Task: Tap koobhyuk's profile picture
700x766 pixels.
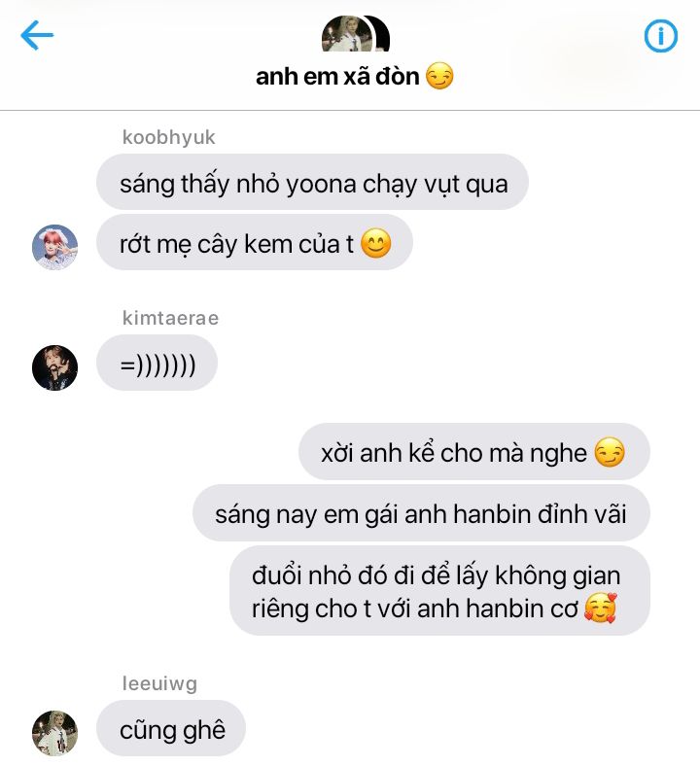Action: (x=54, y=247)
